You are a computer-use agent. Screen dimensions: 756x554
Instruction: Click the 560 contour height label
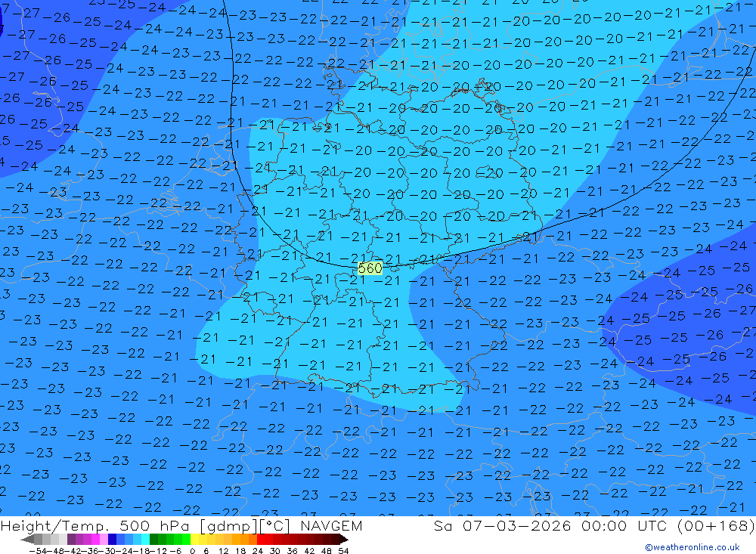point(370,268)
